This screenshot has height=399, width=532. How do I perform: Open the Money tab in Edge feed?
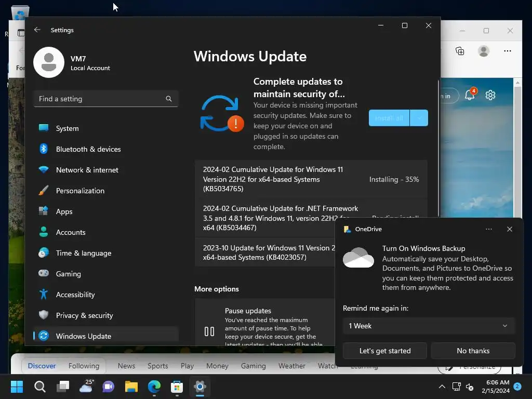[217, 366]
